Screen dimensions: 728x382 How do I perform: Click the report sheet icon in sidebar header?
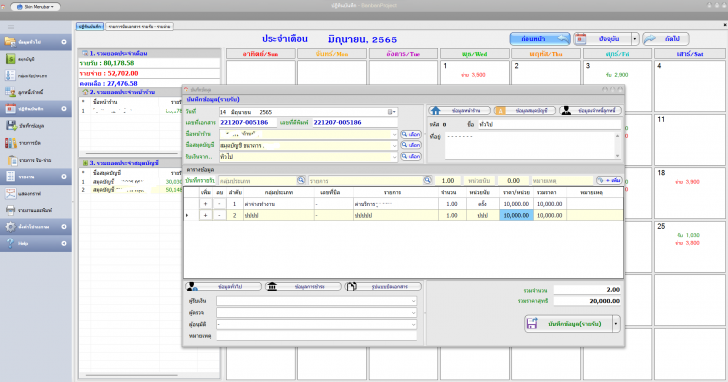pos(10,176)
